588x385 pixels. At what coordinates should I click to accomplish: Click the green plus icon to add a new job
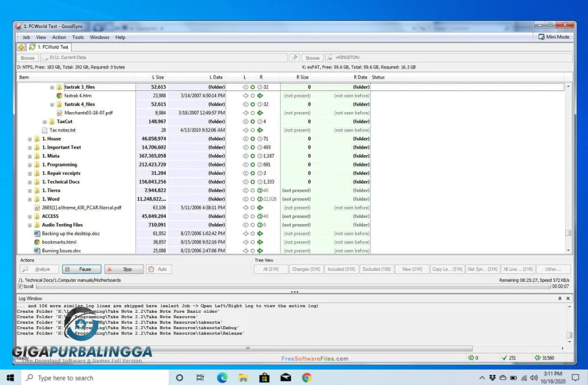21,47
